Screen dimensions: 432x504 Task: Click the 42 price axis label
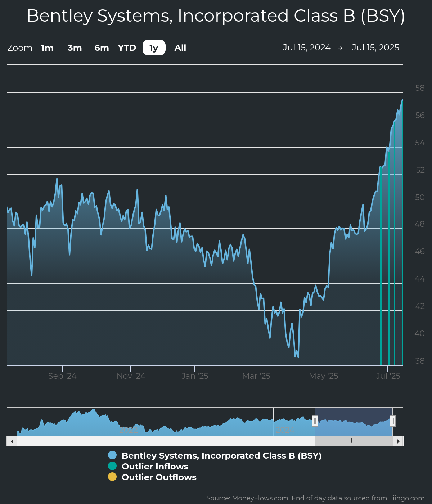(x=420, y=306)
